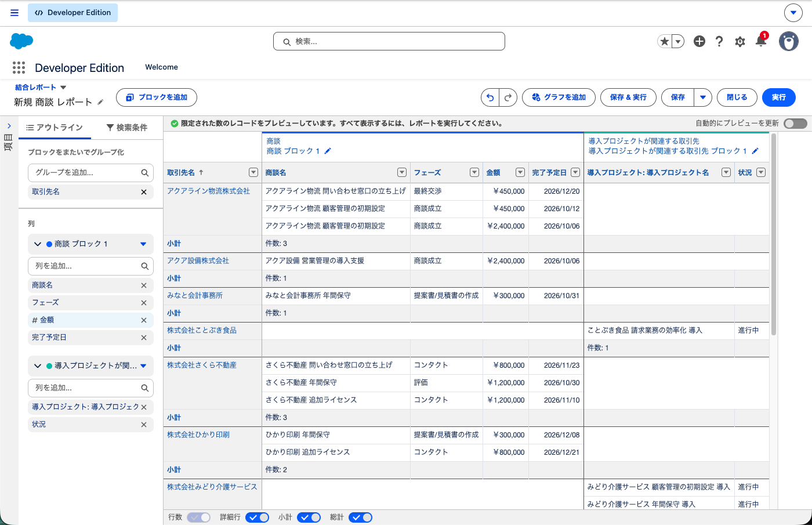Open the notifications bell
This screenshot has height=525, width=812.
click(x=761, y=41)
